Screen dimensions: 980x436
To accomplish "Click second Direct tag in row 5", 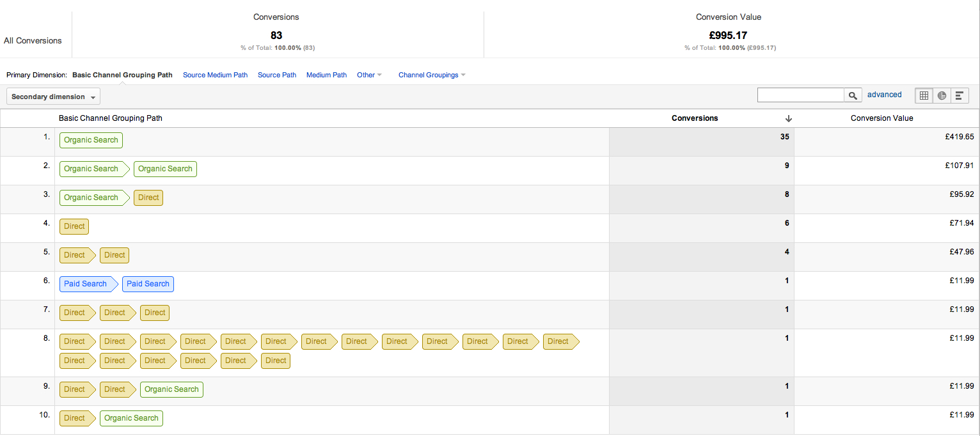I will 115,255.
